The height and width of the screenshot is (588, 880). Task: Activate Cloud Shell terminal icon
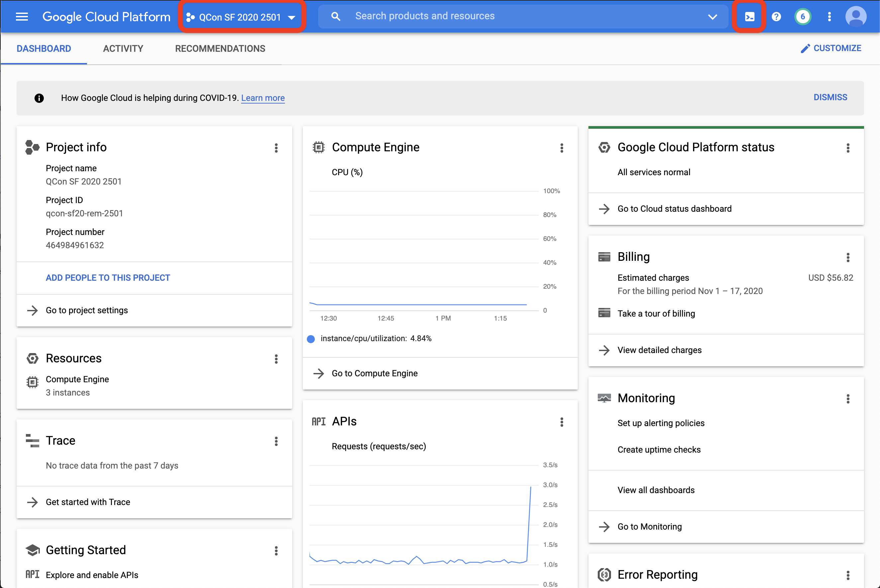pyautogui.click(x=749, y=17)
